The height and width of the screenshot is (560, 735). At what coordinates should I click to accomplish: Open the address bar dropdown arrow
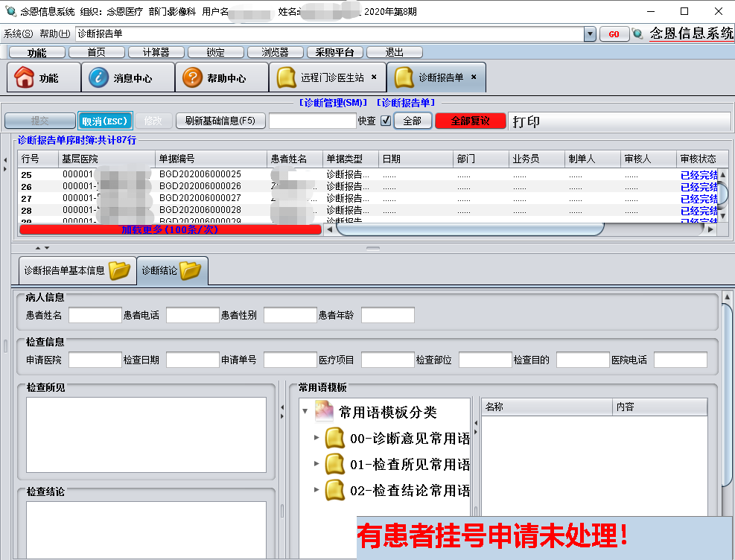[590, 34]
